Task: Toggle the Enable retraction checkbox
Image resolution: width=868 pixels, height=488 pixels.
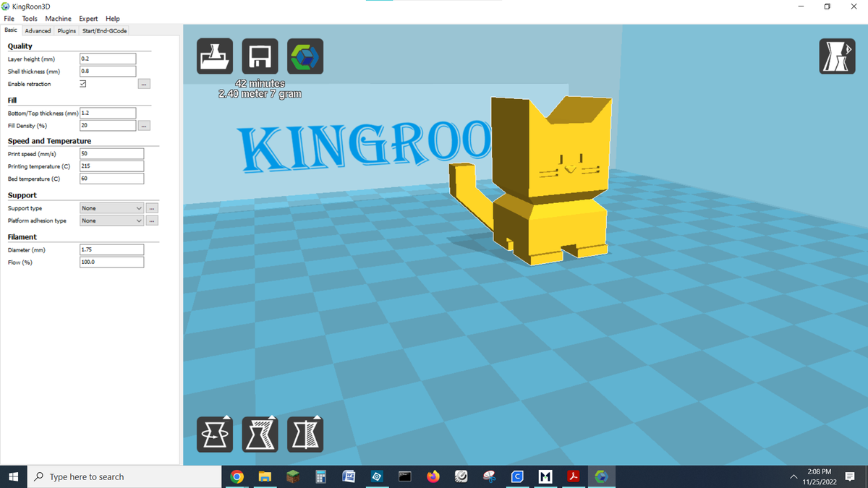Action: pos(83,84)
